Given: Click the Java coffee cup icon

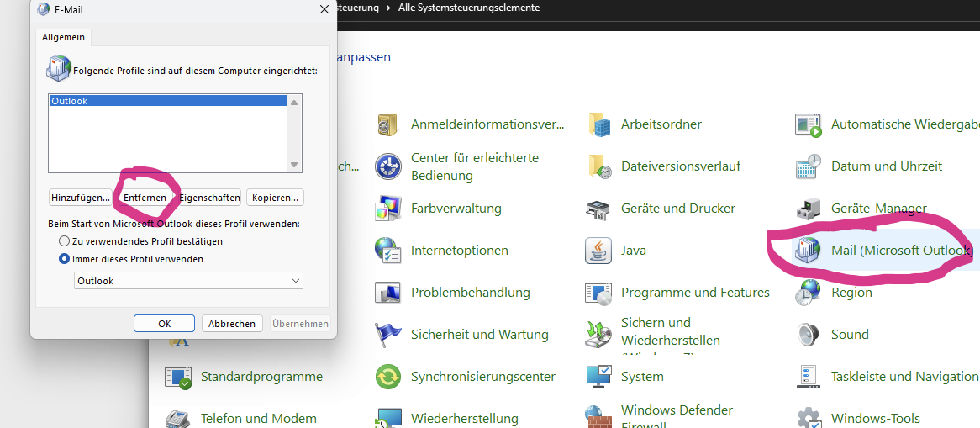Looking at the screenshot, I should pos(598,251).
